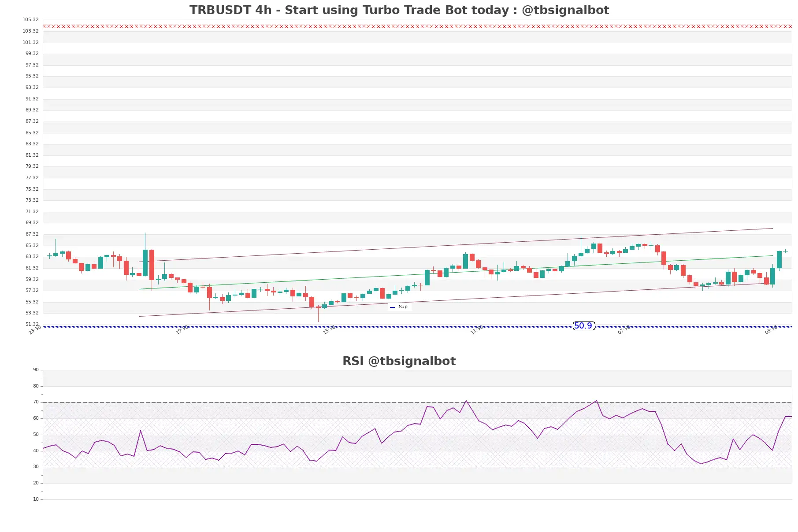Click the 15:30 time axis label

tap(329, 330)
